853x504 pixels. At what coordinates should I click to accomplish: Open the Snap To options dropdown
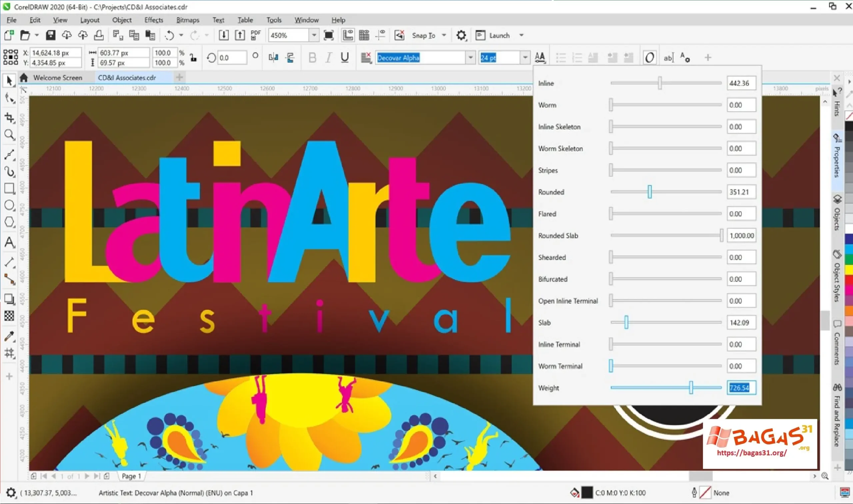(444, 35)
